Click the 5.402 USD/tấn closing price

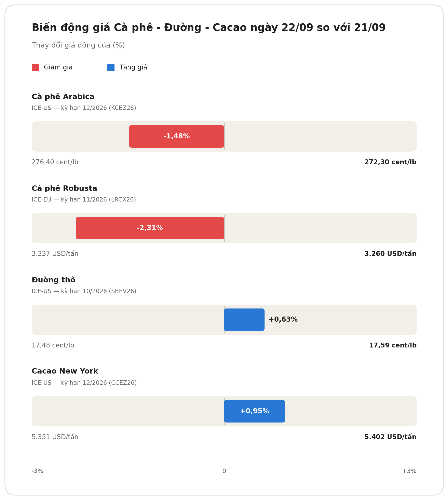click(x=391, y=437)
